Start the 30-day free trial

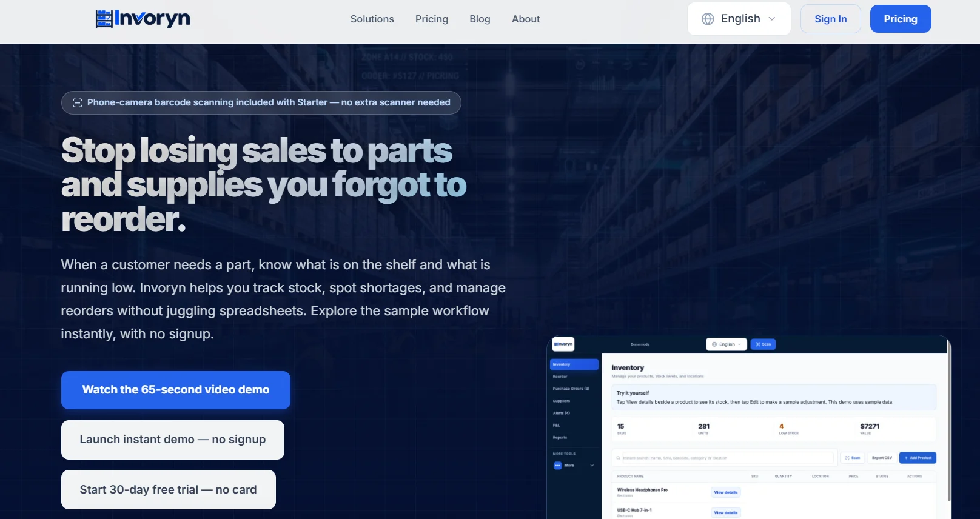coord(169,489)
